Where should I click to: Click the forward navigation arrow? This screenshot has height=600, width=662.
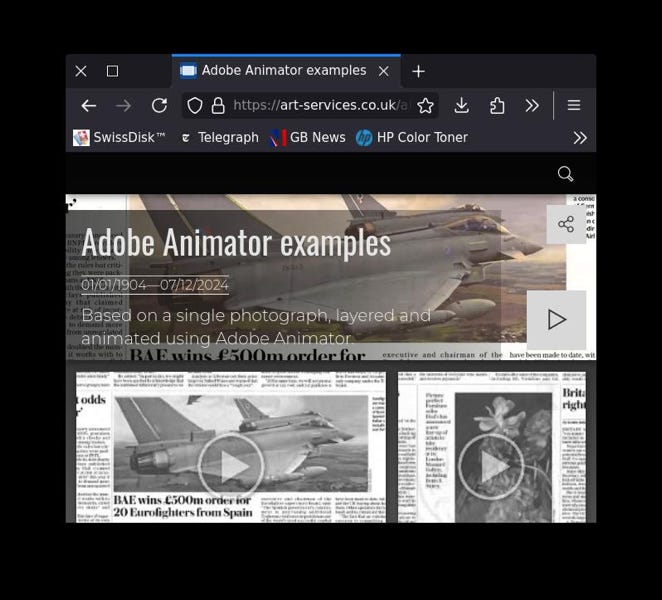point(123,106)
